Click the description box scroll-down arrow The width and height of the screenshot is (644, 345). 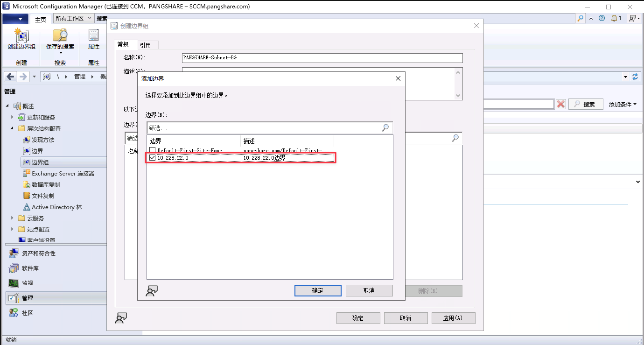click(458, 95)
